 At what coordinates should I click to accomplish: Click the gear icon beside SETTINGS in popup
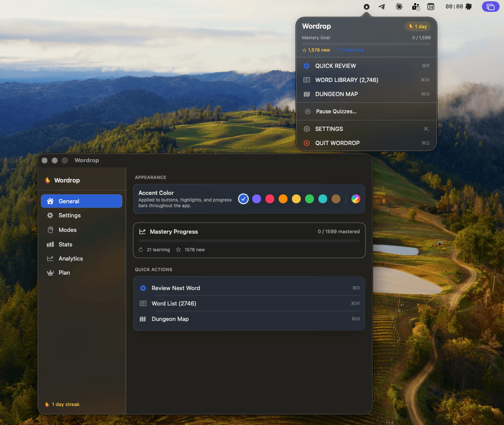click(306, 129)
